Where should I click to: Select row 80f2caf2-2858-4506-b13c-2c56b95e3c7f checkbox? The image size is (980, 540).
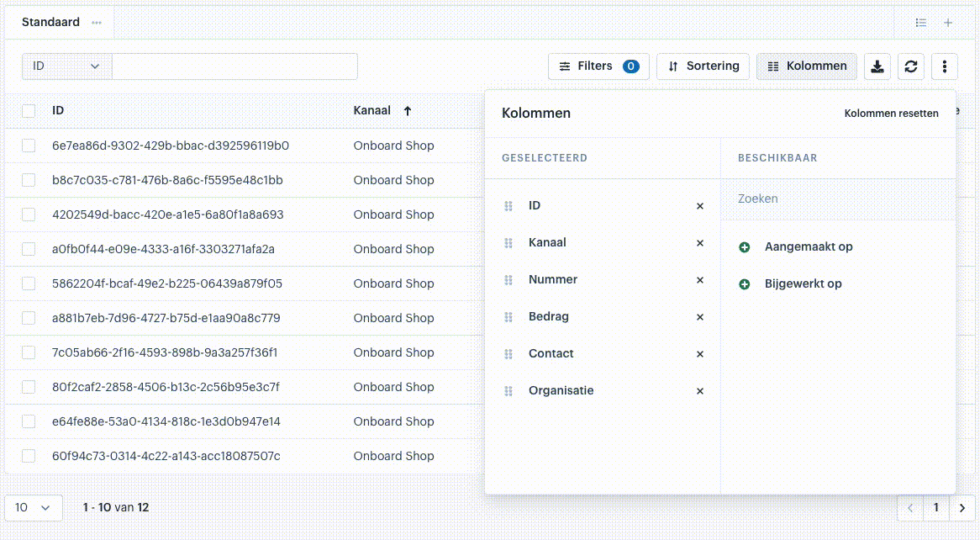[29, 386]
